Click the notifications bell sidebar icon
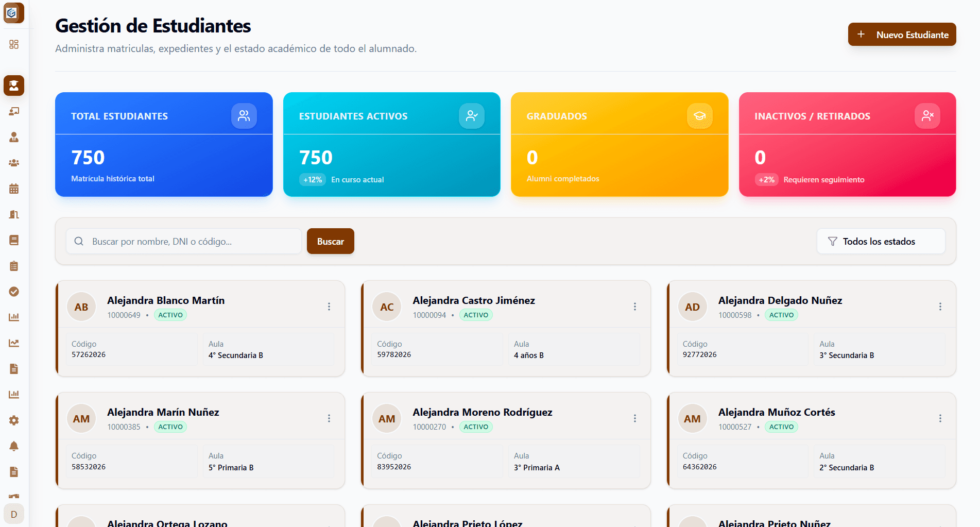 tap(14, 446)
